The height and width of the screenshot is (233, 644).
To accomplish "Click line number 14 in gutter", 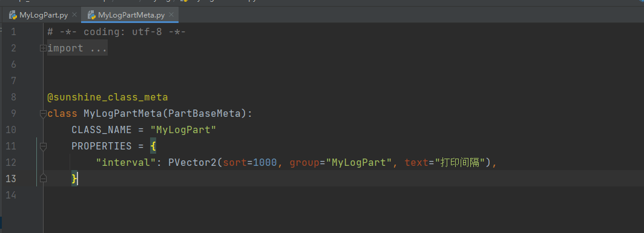I will coord(11,195).
